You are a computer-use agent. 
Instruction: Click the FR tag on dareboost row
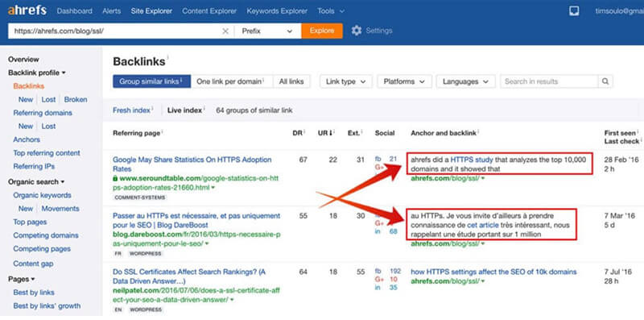pos(118,254)
